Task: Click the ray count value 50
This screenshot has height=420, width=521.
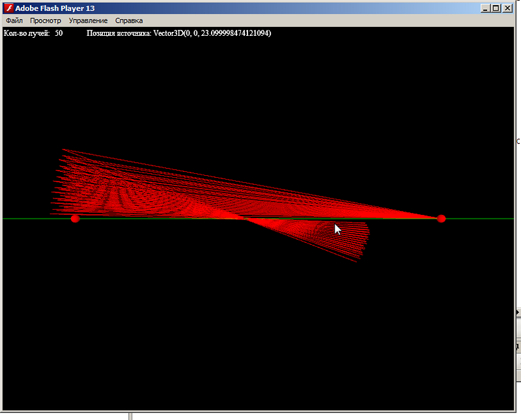Action: pyautogui.click(x=59, y=33)
